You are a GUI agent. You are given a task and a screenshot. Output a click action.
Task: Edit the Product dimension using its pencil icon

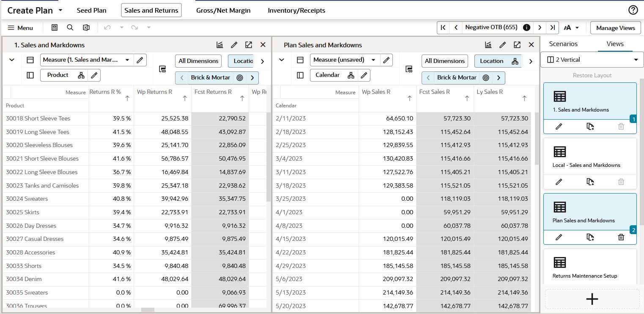(x=95, y=75)
